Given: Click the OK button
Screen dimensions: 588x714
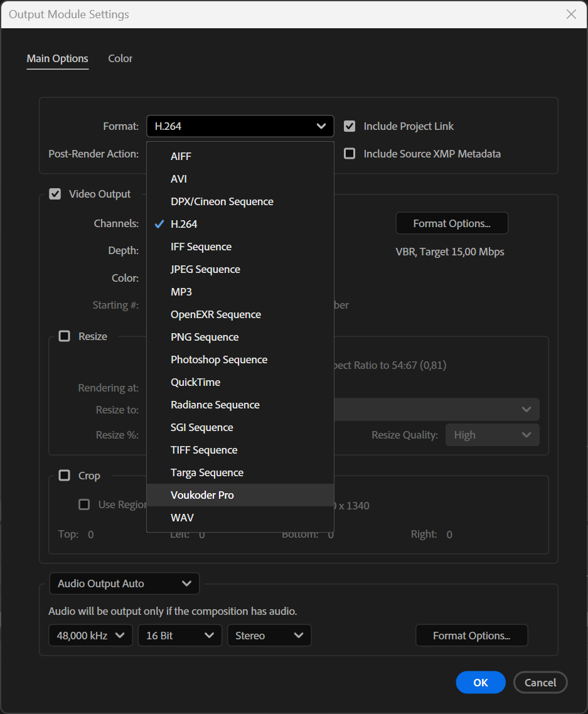Looking at the screenshot, I should coord(480,683).
